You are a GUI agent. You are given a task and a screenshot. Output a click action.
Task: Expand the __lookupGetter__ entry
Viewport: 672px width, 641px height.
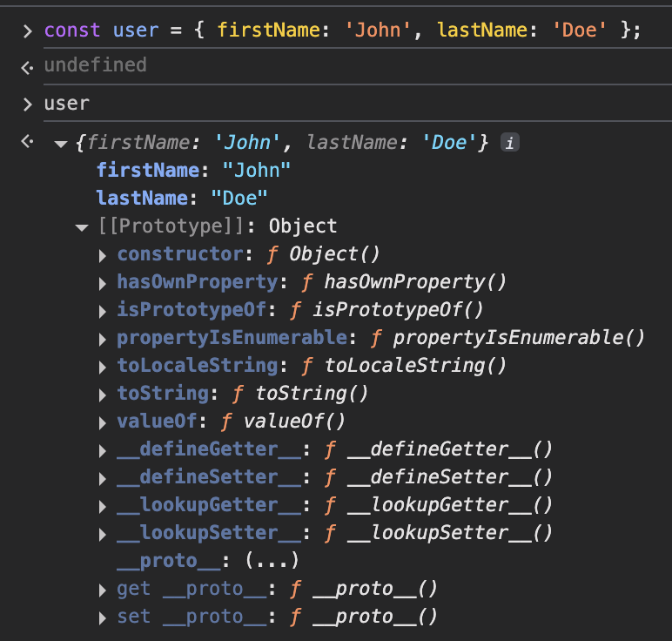click(x=102, y=506)
